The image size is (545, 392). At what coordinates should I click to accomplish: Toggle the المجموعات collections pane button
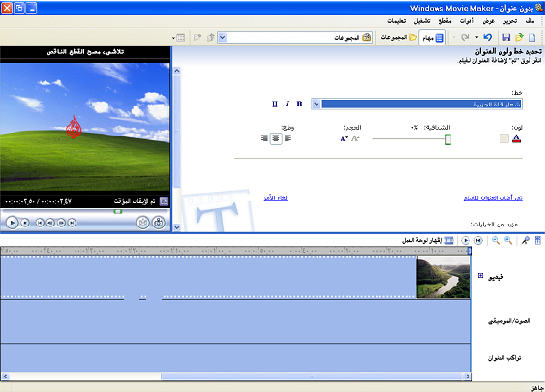[x=398, y=37]
